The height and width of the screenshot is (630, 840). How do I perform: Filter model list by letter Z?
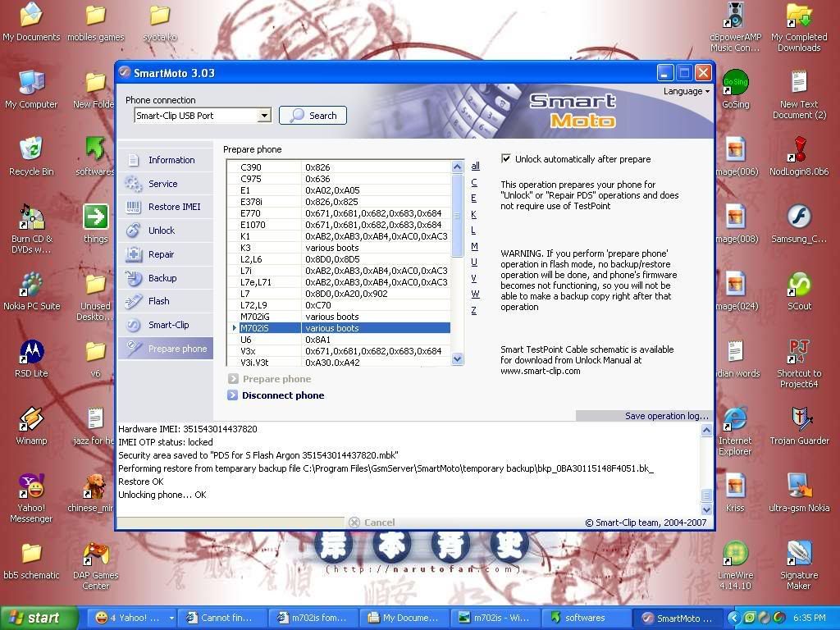coord(473,310)
